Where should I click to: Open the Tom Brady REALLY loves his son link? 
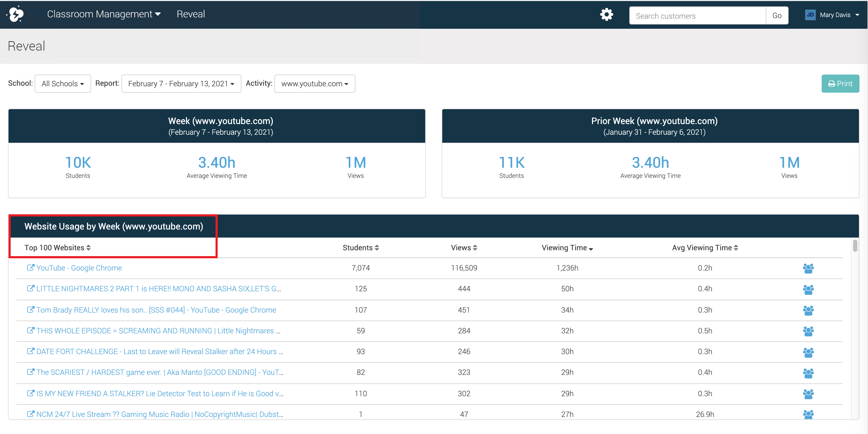156,310
